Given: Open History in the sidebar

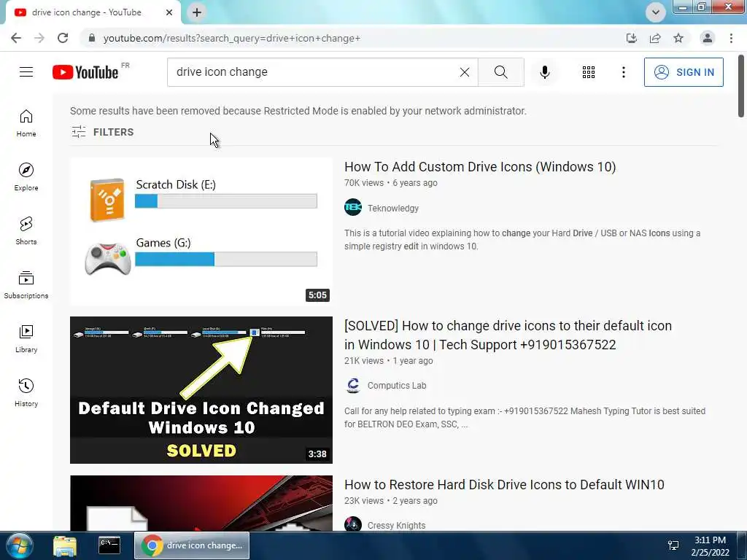Looking at the screenshot, I should pyautogui.click(x=26, y=392).
